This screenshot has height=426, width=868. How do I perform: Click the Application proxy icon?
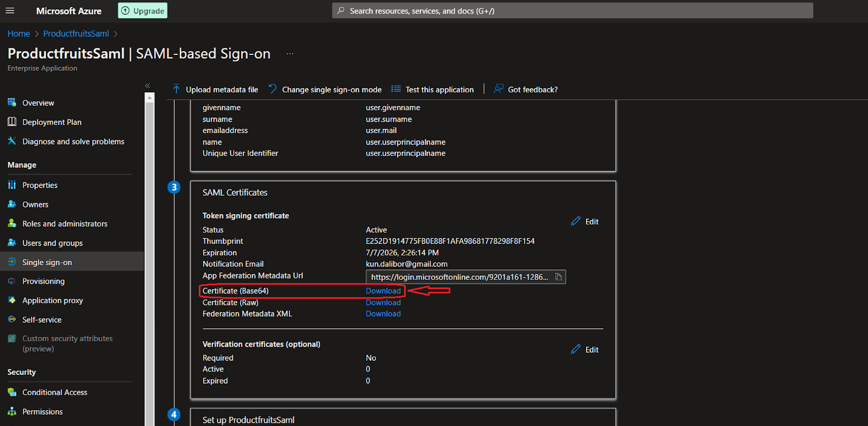click(12, 300)
